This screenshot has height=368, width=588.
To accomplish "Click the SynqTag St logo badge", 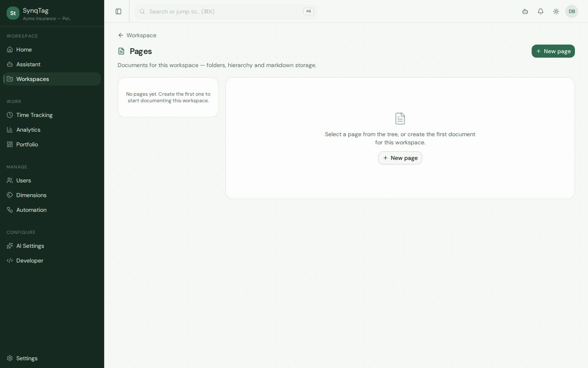I will point(13,13).
